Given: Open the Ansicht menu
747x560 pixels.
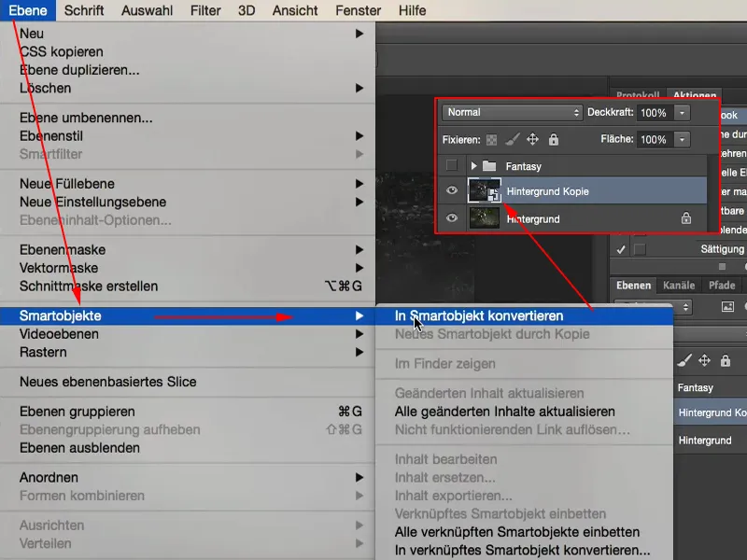Looking at the screenshot, I should coord(295,10).
